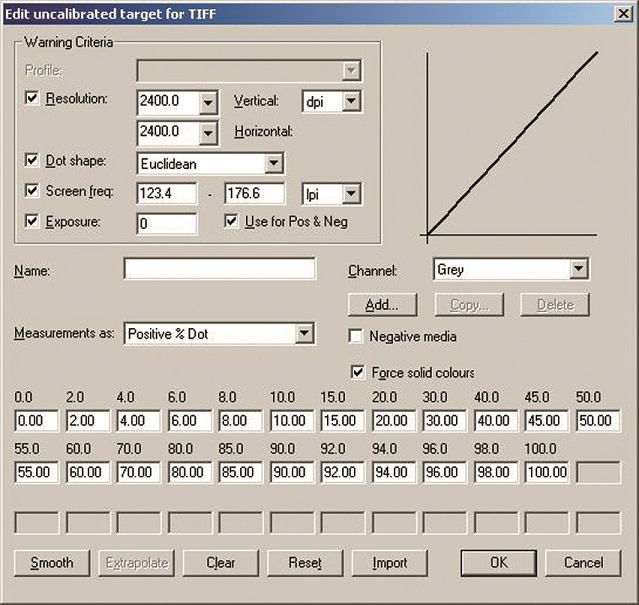Expand the dpi units dropdown
Screen dimensions: 639x605
[x=350, y=102]
